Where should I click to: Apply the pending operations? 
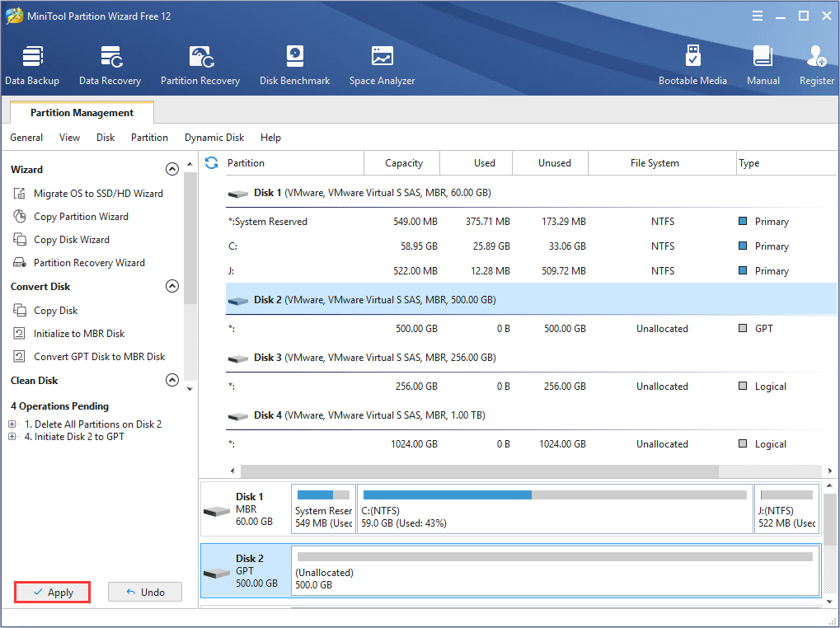[53, 592]
